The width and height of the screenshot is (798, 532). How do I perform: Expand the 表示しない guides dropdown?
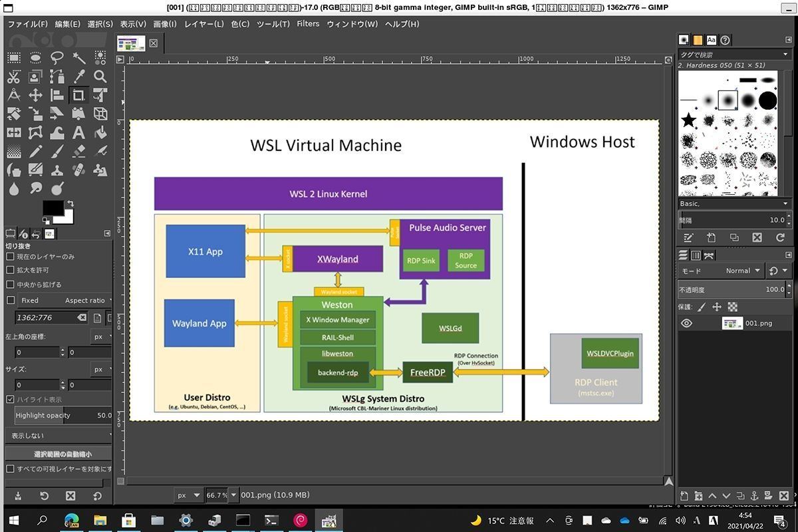click(59, 436)
